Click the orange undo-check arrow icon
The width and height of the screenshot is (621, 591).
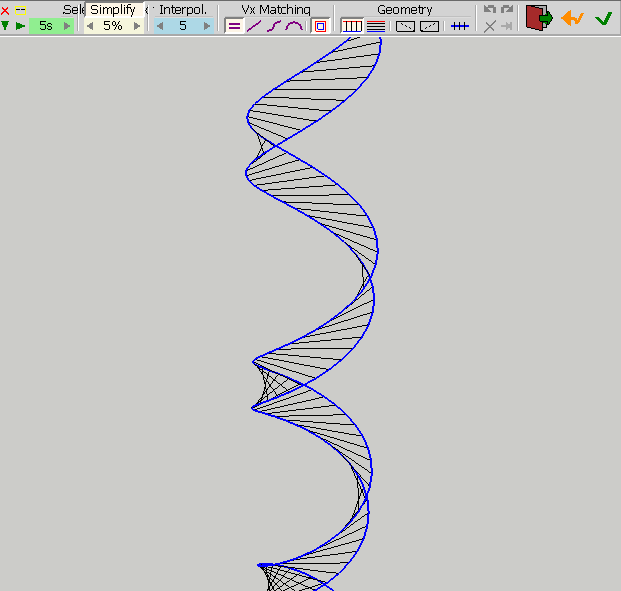(x=572, y=18)
